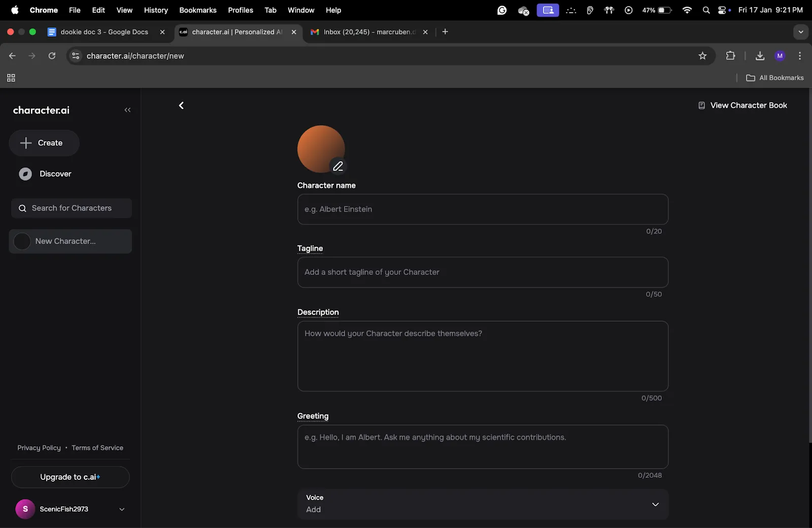Click the Create button
This screenshot has width=812, height=528.
(44, 143)
